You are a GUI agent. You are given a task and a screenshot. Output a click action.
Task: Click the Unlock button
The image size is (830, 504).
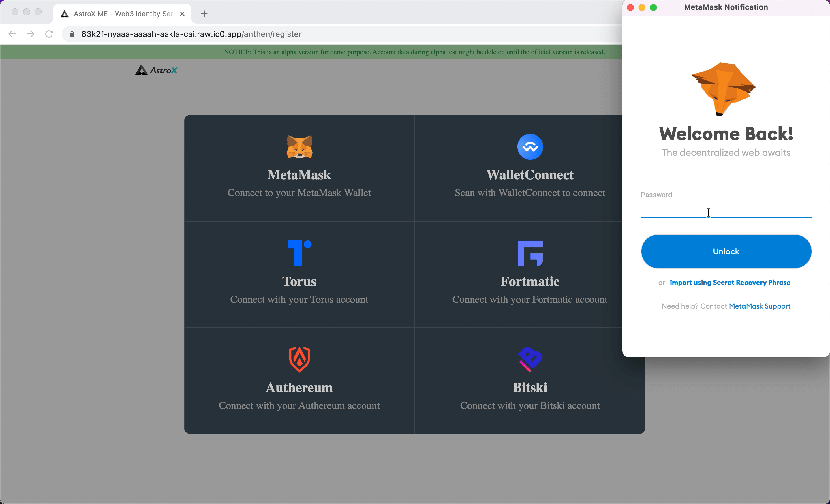click(x=726, y=251)
